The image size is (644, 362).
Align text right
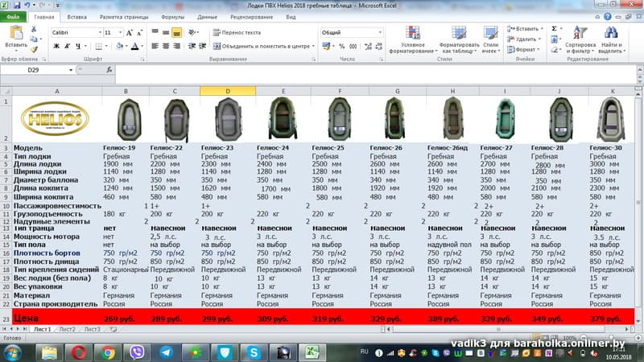[x=176, y=46]
